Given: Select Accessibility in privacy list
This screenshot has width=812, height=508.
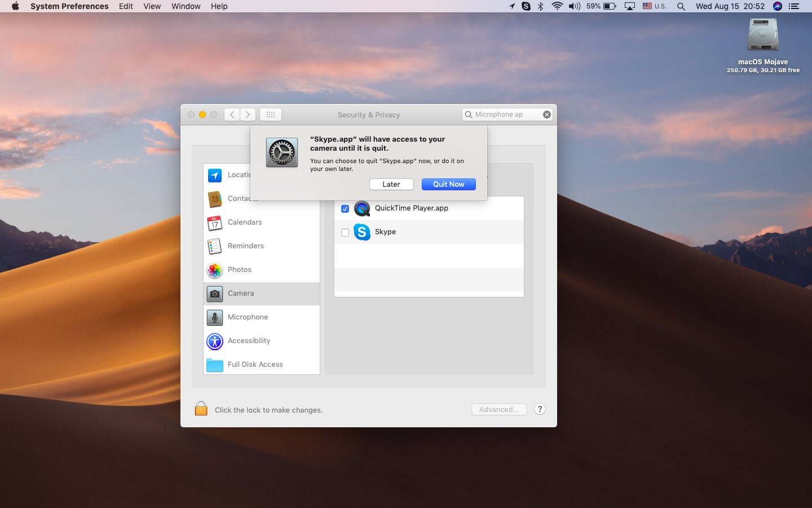Looking at the screenshot, I should (x=262, y=341).
